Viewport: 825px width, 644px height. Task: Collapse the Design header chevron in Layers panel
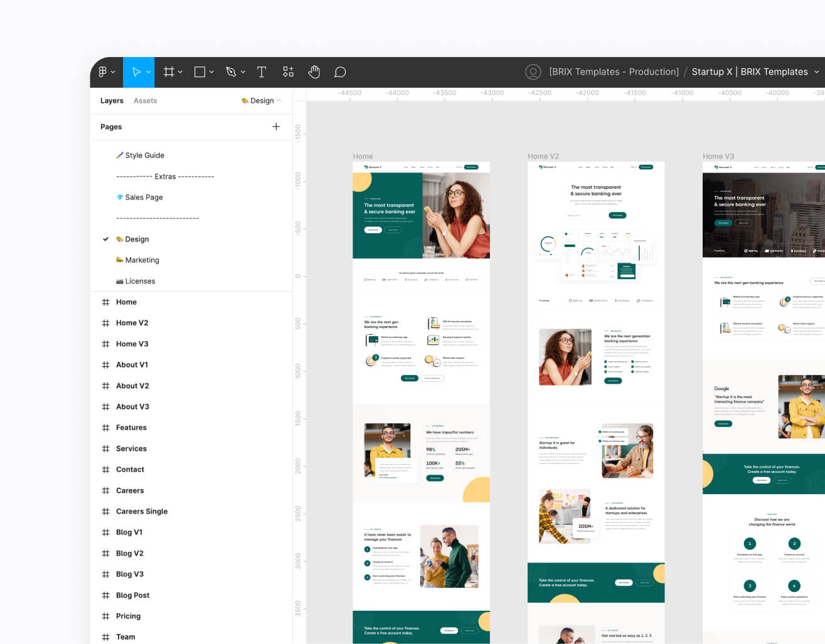280,100
